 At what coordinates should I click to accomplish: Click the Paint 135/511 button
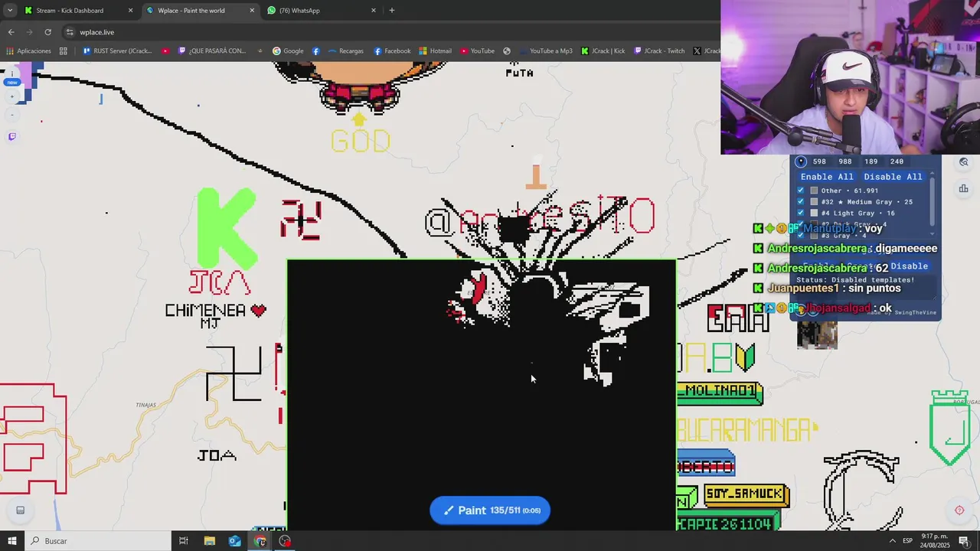[x=490, y=510]
